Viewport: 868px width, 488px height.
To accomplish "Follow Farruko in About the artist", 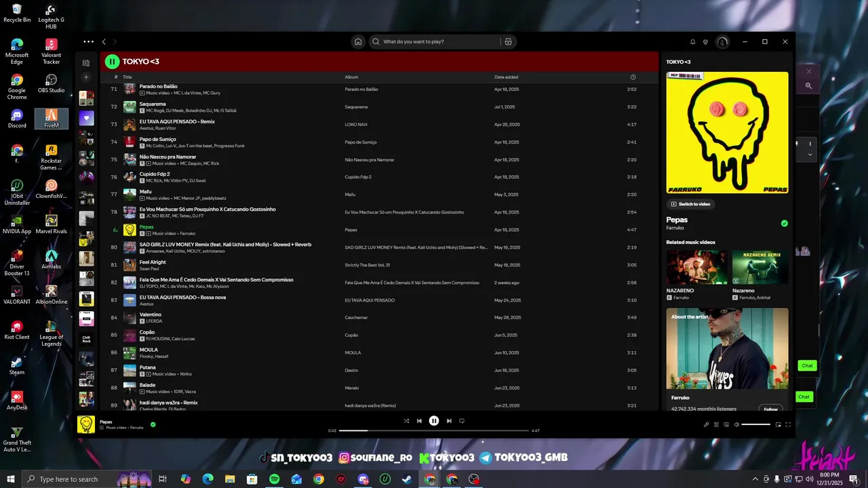I will click(x=770, y=409).
